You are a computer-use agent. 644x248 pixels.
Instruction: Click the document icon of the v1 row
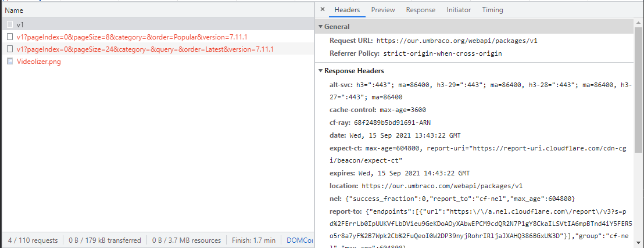coord(10,24)
